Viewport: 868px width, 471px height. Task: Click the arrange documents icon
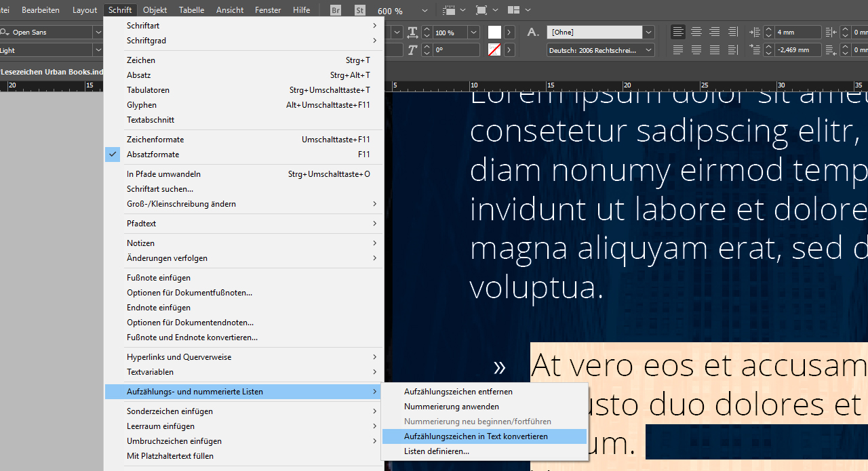click(513, 10)
